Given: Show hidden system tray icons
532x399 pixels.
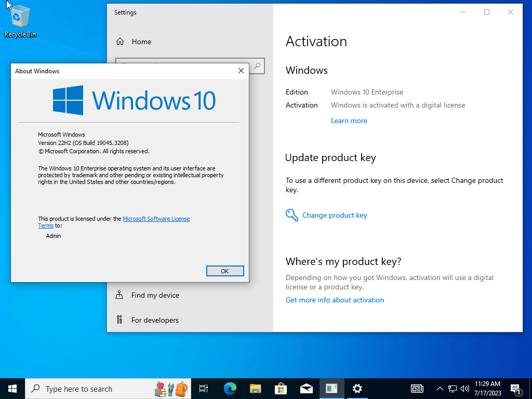Looking at the screenshot, I should tap(440, 389).
